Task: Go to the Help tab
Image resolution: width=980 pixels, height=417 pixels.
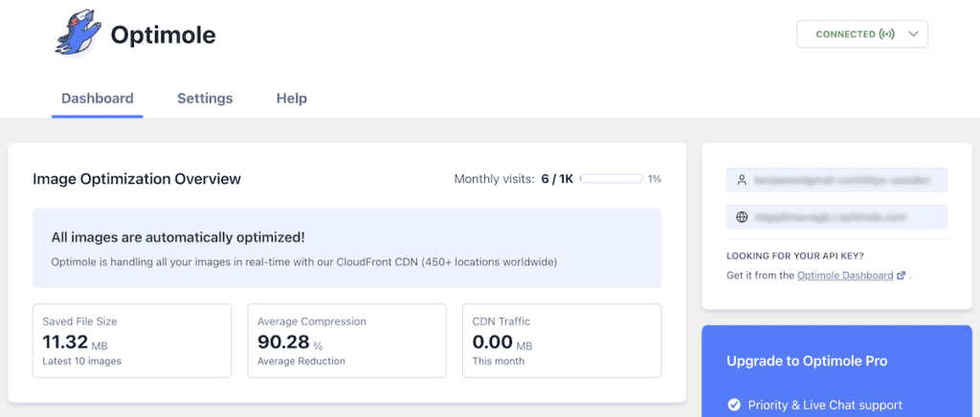Action: pyautogui.click(x=292, y=99)
